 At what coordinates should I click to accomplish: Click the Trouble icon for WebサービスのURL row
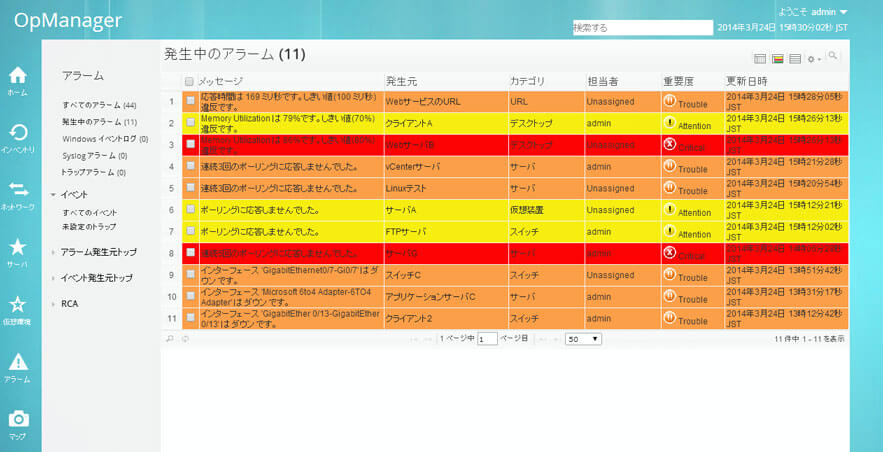pos(669,101)
